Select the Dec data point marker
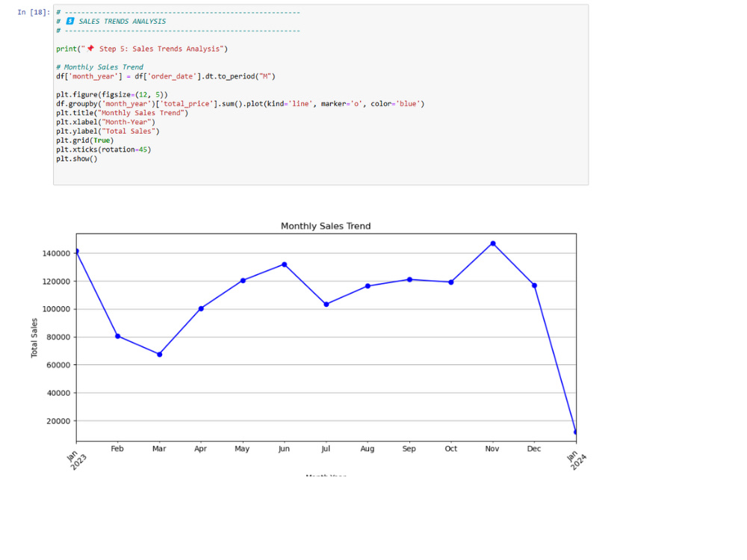Image resolution: width=747 pixels, height=560 pixels. (x=535, y=285)
